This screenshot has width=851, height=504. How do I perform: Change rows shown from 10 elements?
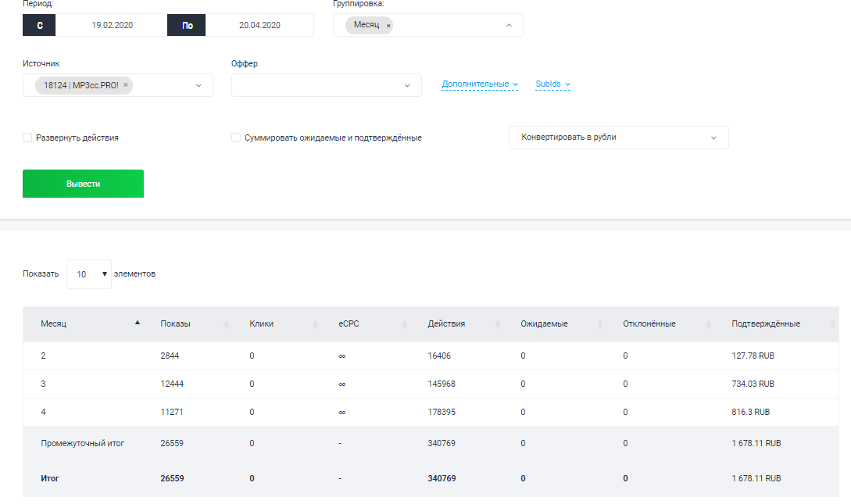point(89,274)
